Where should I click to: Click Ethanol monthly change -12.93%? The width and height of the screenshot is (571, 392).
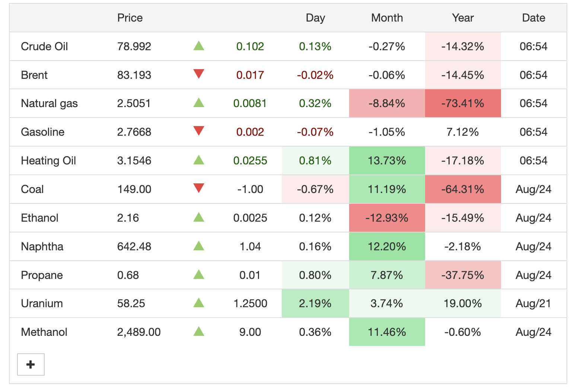click(387, 218)
